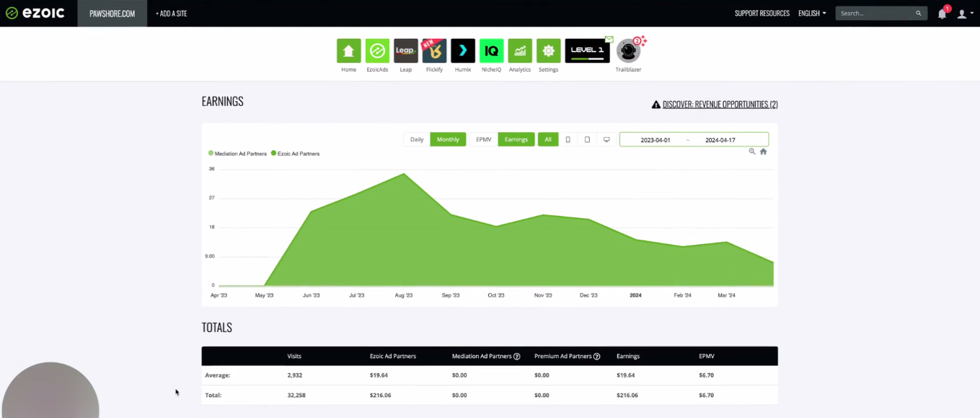Click the Ezoic Ad Partners column header
Image resolution: width=980 pixels, height=418 pixels.
[x=393, y=356]
